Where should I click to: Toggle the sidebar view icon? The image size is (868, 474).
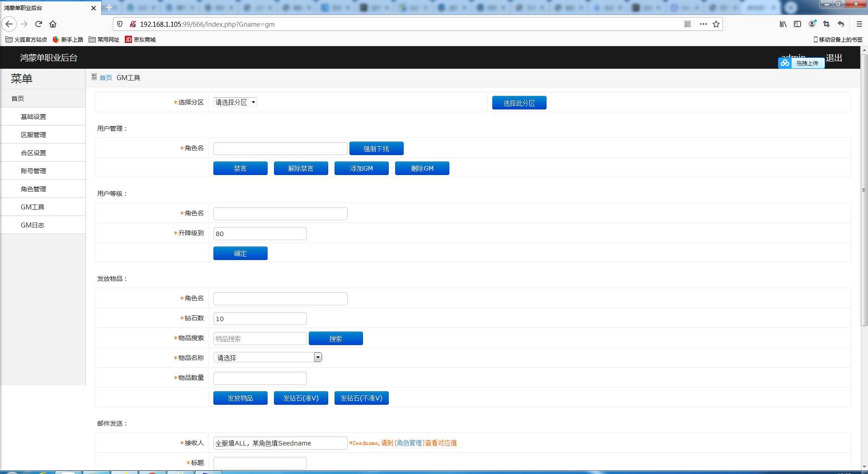tap(797, 24)
